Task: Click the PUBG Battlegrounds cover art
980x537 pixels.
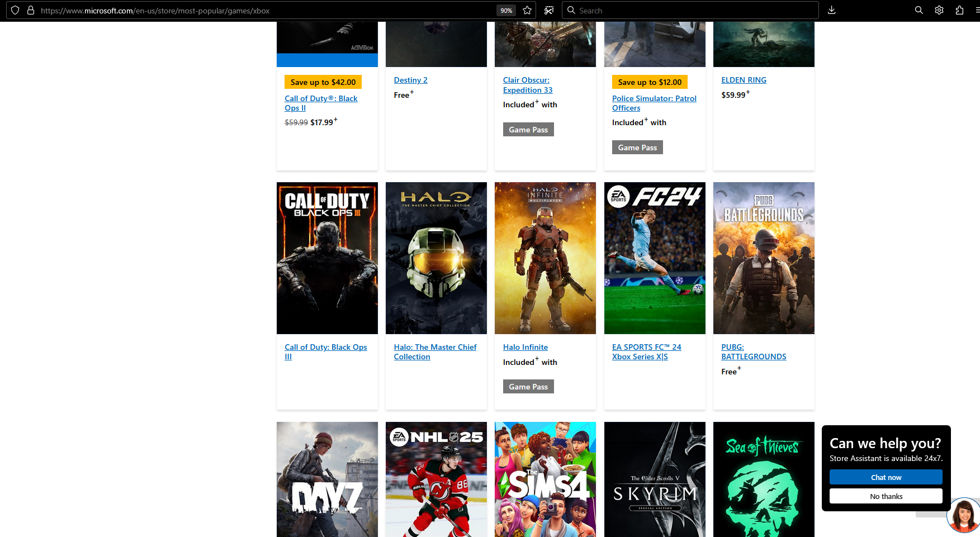Action: (x=764, y=258)
